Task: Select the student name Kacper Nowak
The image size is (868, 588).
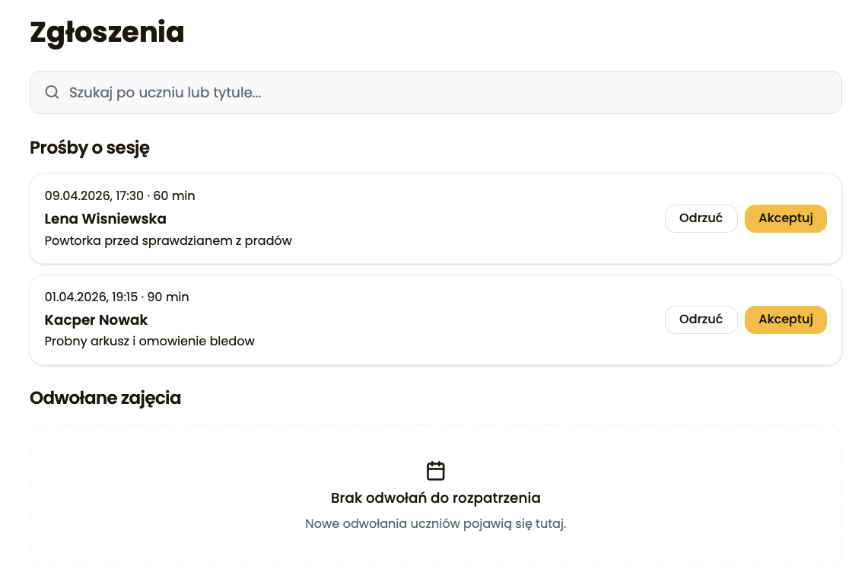Action: pos(96,319)
